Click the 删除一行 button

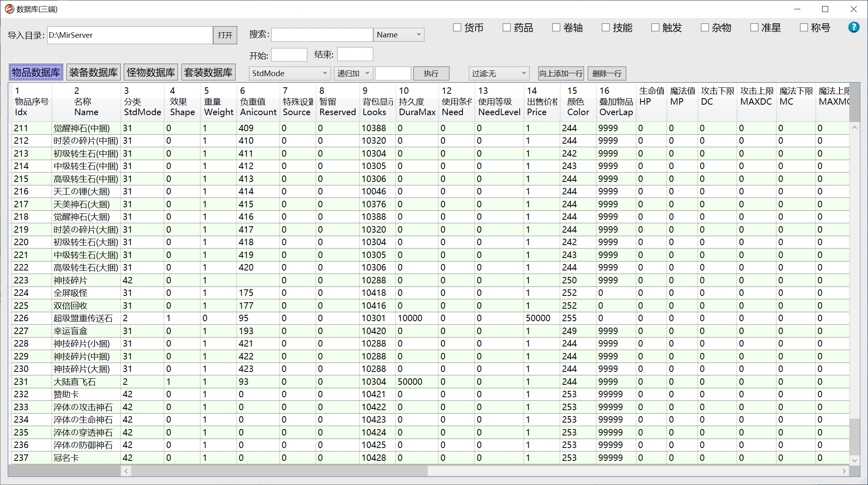607,73
